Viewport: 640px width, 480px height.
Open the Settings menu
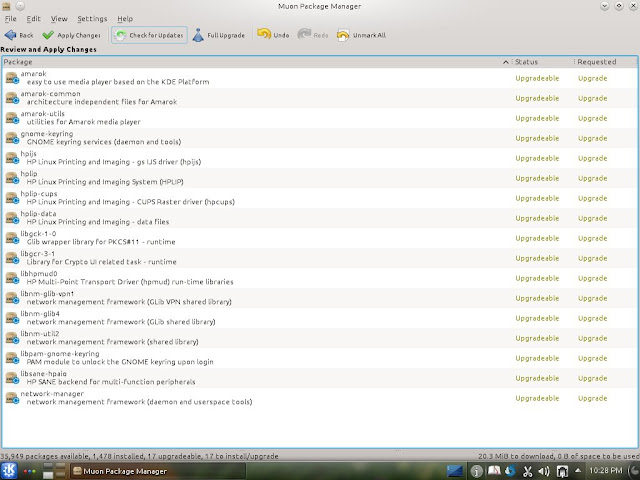92,19
